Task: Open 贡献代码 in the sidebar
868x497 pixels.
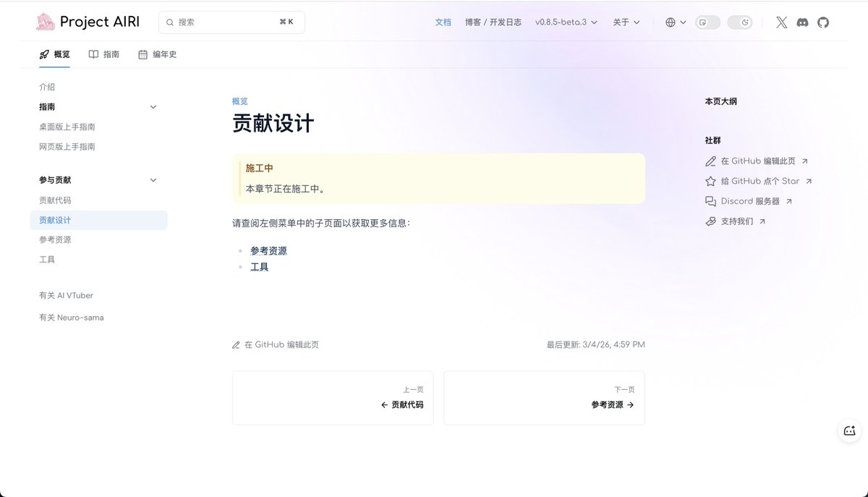Action: (55, 200)
